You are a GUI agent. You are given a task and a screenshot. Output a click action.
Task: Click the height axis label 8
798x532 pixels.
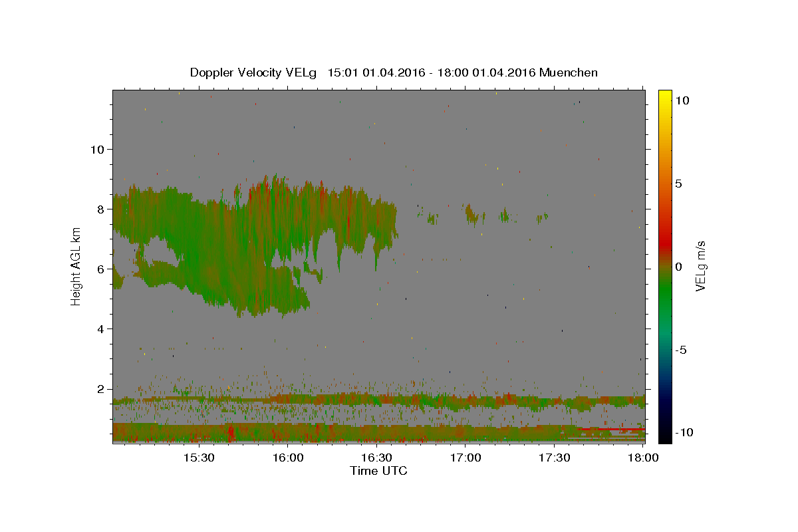[102, 209]
